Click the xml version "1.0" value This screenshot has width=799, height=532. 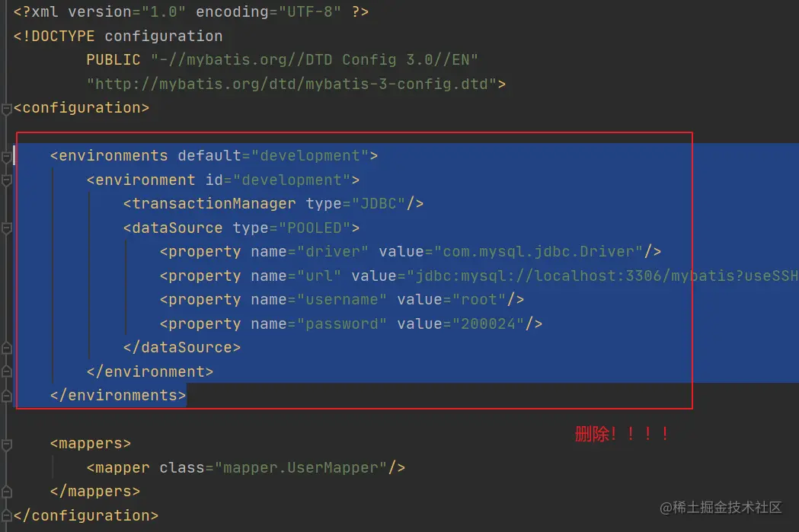(163, 11)
